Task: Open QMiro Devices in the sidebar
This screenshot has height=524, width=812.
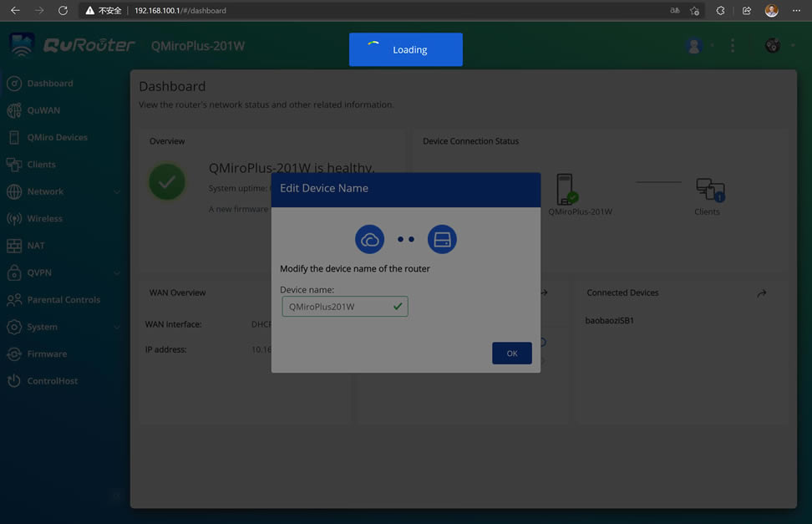Action: click(58, 137)
